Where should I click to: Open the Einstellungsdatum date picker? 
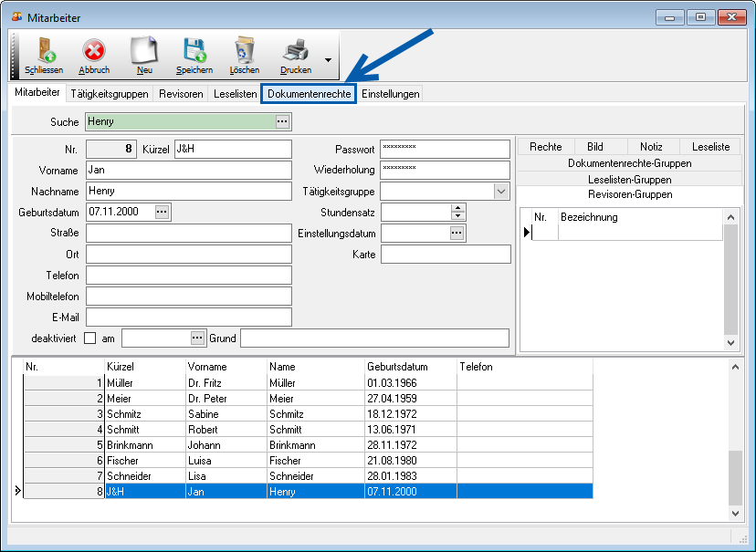click(x=457, y=234)
